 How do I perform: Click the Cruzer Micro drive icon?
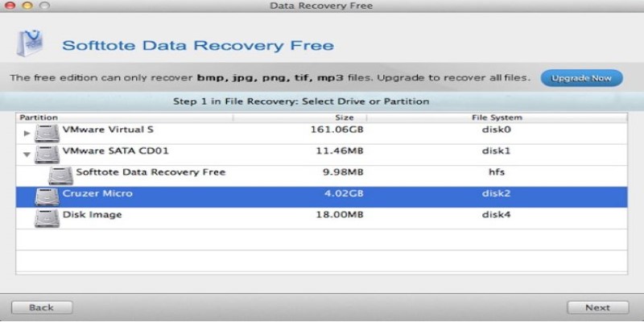pos(47,197)
